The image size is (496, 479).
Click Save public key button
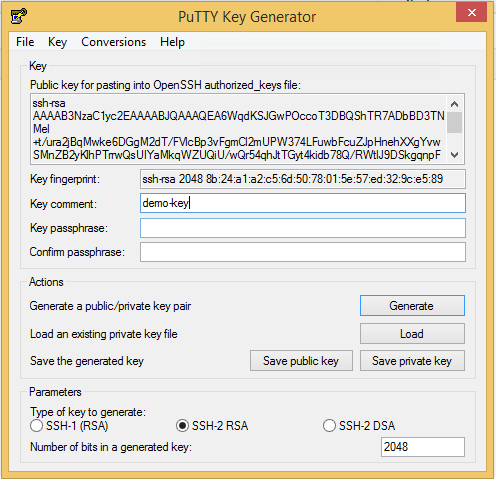click(301, 361)
